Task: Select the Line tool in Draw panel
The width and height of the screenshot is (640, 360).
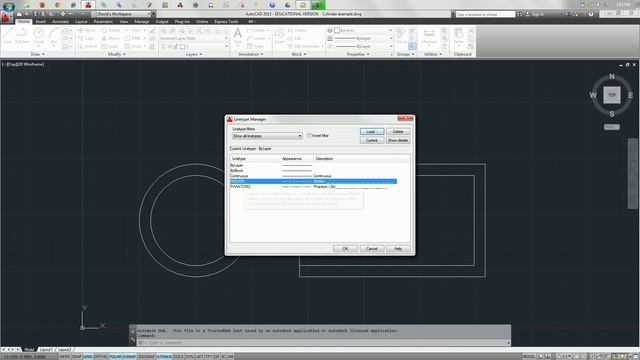Action: pos(8,36)
